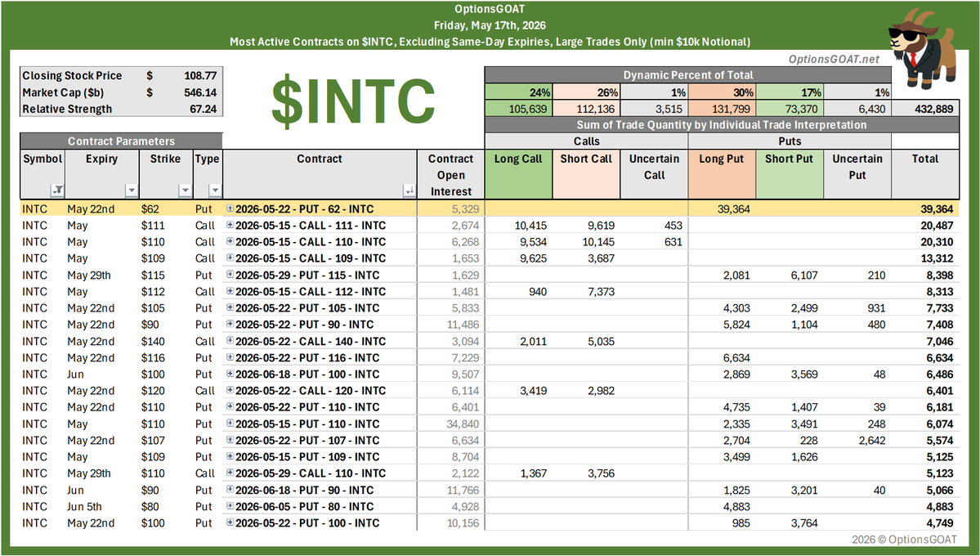The width and height of the screenshot is (980, 556).
Task: Open the Expiry column filter dropdown
Action: coord(131,191)
